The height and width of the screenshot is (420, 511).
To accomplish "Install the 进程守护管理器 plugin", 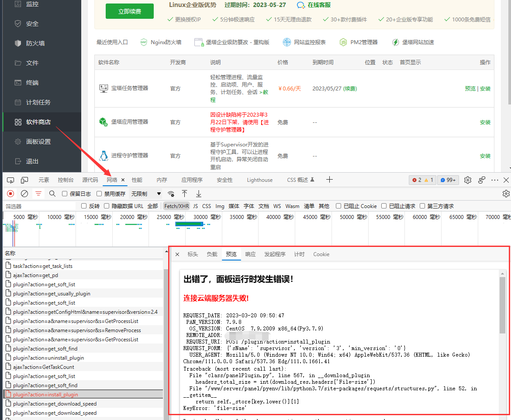I will click(485, 155).
